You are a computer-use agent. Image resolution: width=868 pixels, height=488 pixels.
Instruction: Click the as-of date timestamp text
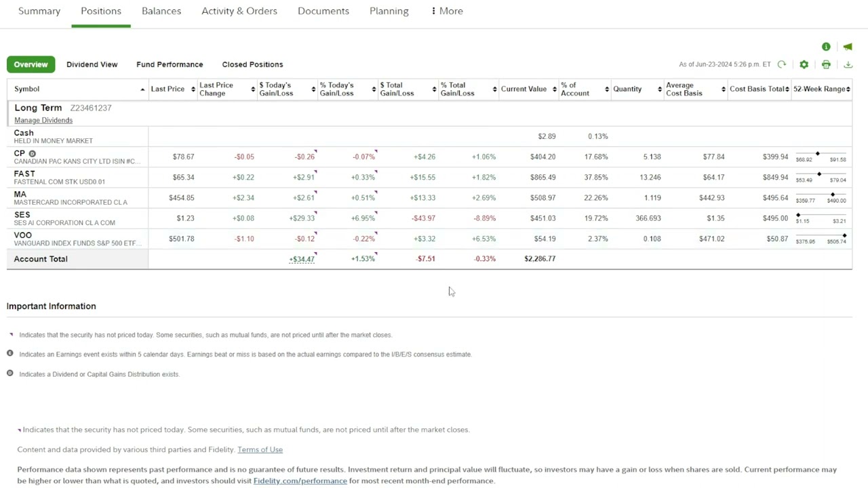pyautogui.click(x=725, y=64)
